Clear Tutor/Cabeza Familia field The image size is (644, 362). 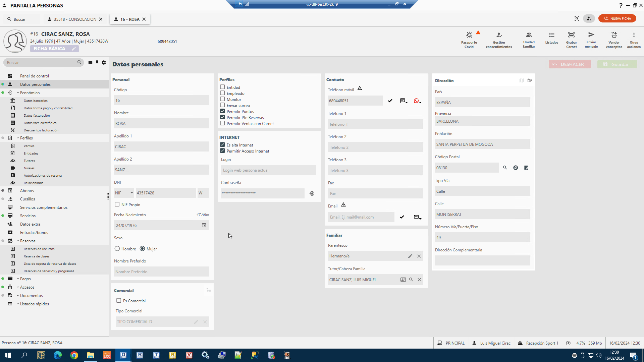point(419,280)
